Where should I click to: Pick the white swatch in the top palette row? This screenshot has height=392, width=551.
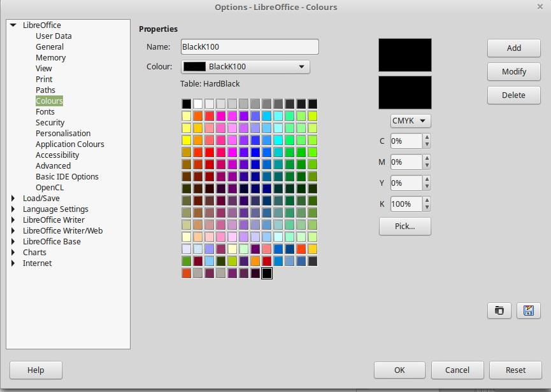click(198, 104)
